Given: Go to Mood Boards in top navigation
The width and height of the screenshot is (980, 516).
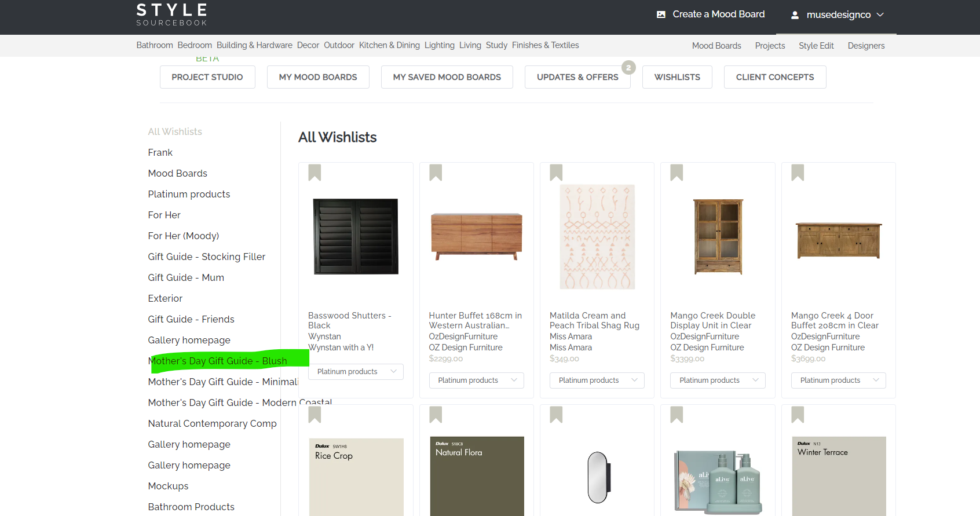Looking at the screenshot, I should 716,46.
